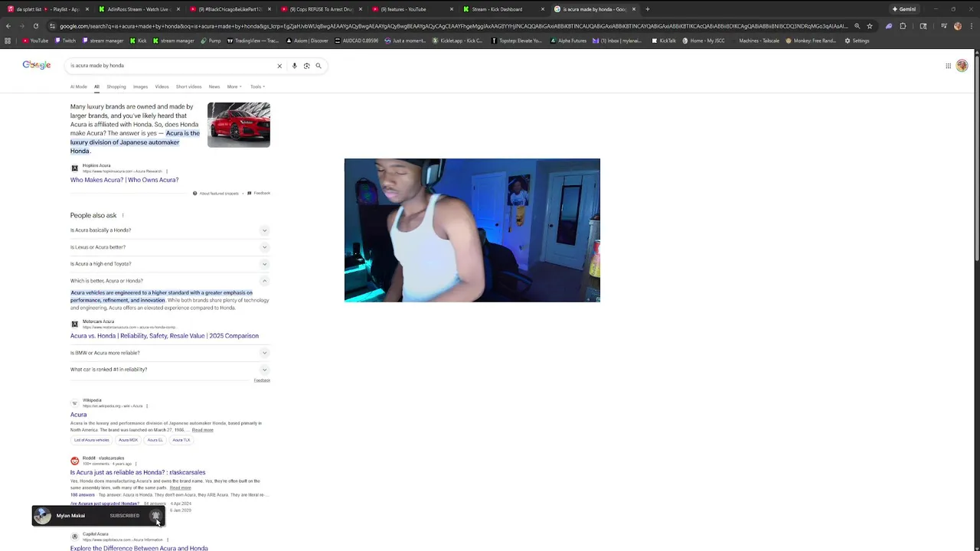Click Feedback link under featured snippet
This screenshot has width=980, height=551.
click(x=260, y=194)
